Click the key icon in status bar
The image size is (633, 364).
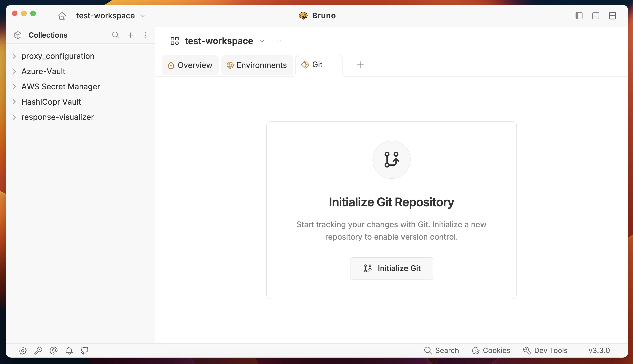[x=38, y=350]
